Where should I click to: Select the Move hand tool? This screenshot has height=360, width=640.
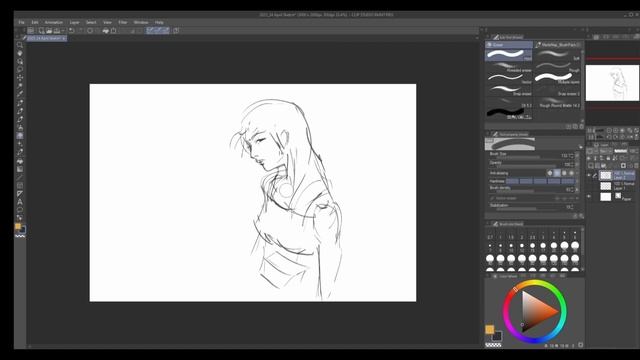tap(20, 53)
